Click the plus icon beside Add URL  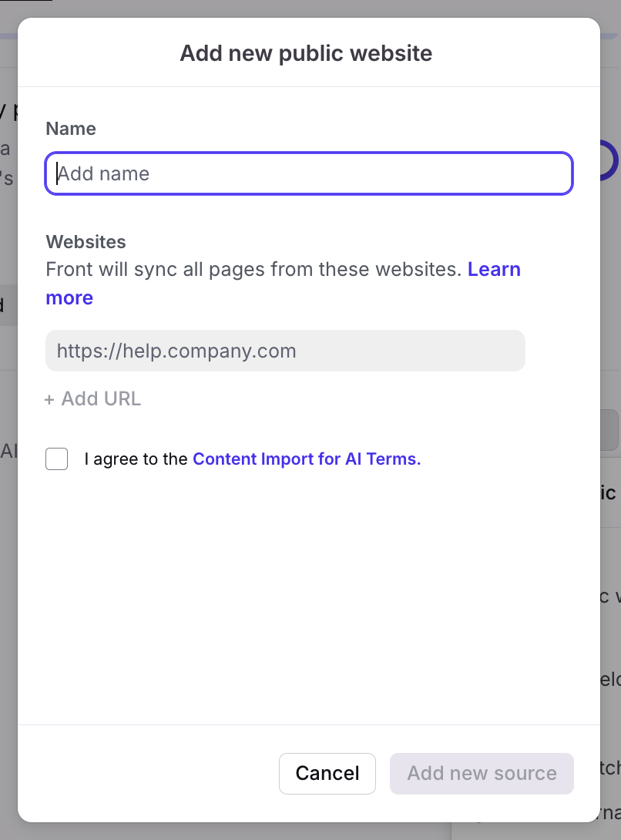pos(50,399)
